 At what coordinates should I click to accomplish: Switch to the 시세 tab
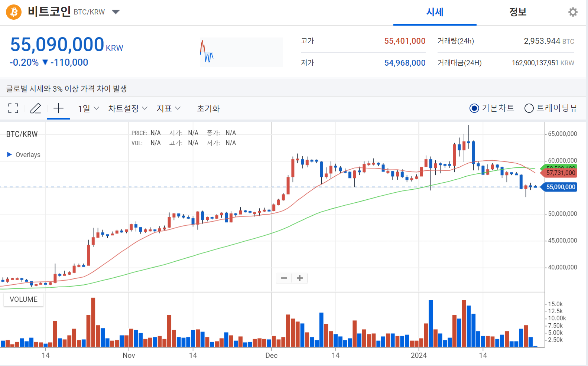coord(435,12)
